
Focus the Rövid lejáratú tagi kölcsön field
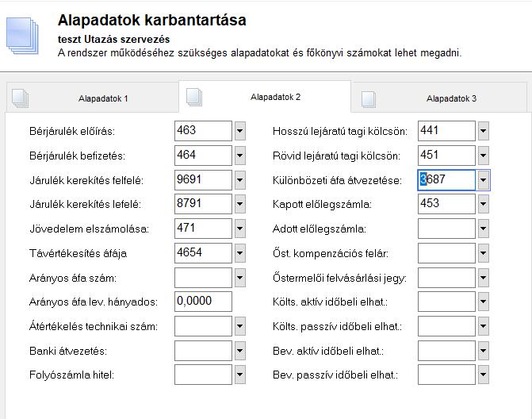446,156
